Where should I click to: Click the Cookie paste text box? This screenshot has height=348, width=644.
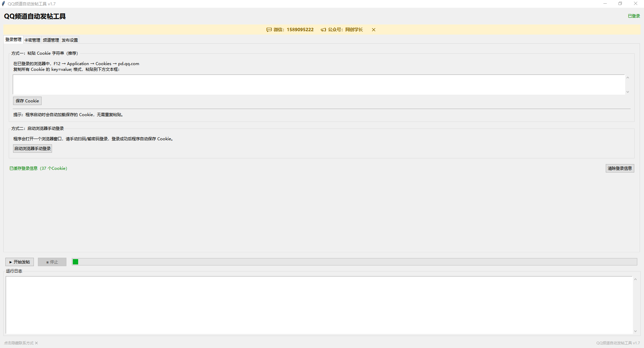pos(319,85)
